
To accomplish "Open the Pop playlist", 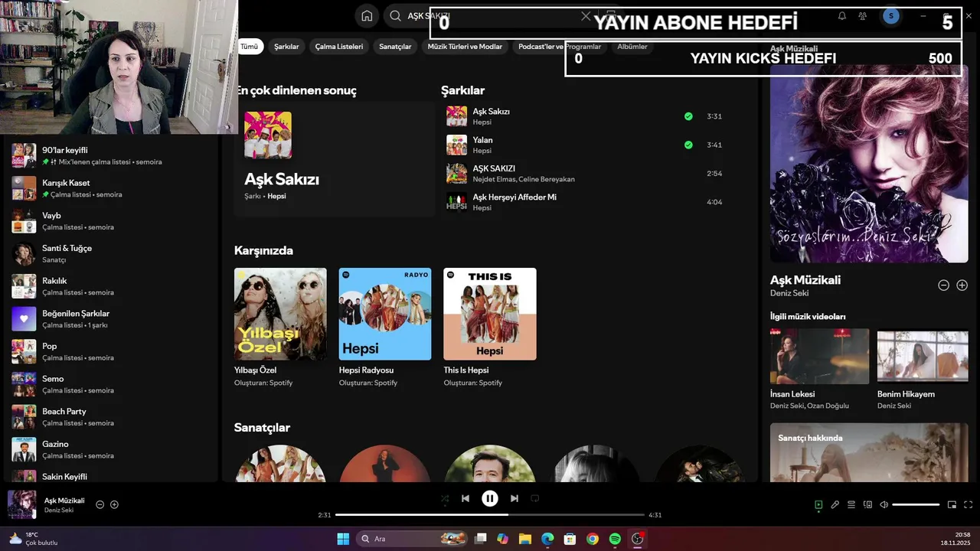I will [112, 352].
